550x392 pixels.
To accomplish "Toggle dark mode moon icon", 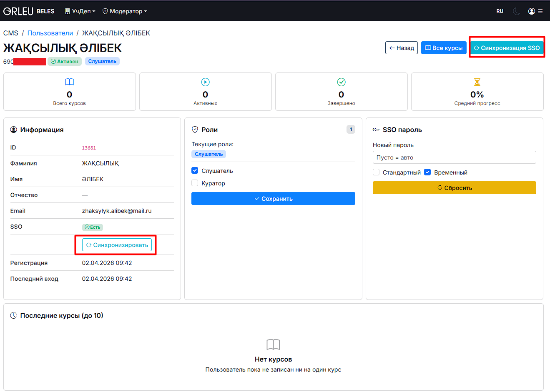I will point(516,11).
